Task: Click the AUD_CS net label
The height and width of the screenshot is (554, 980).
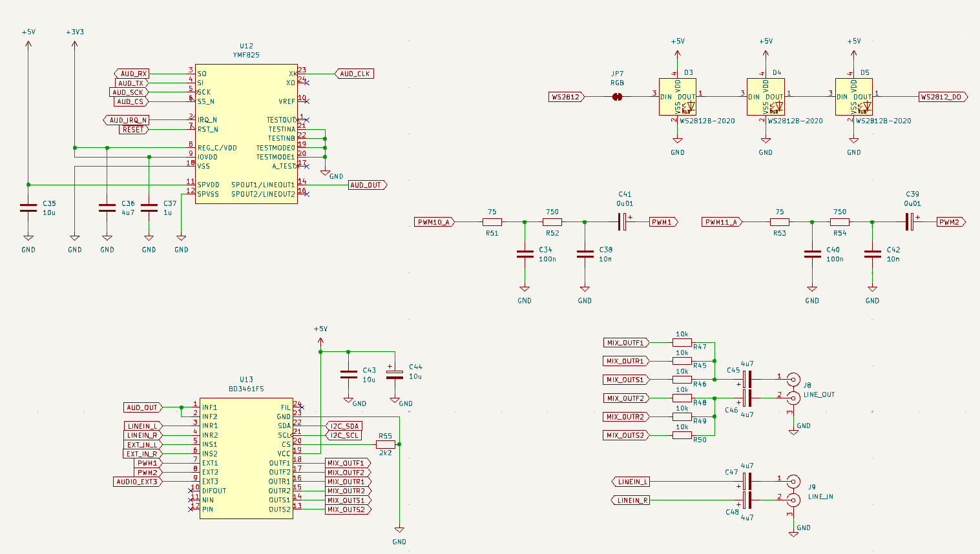Action: (x=131, y=101)
